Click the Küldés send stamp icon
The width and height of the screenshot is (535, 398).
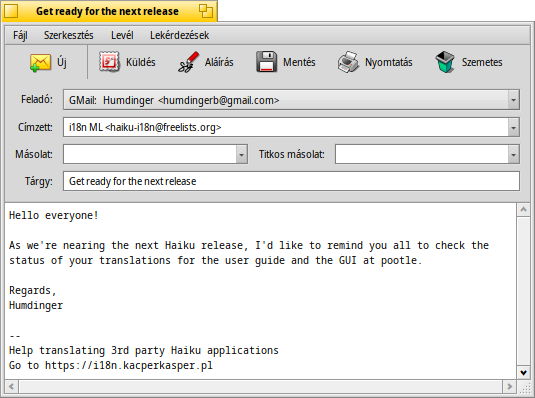pos(109,62)
